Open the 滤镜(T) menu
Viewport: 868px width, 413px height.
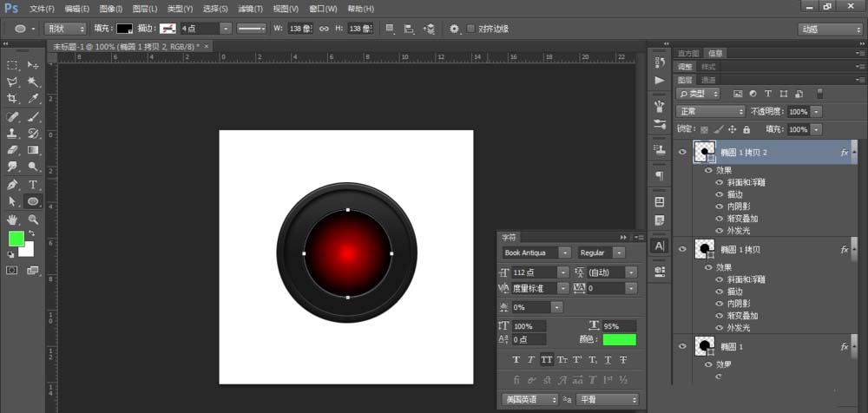251,8
